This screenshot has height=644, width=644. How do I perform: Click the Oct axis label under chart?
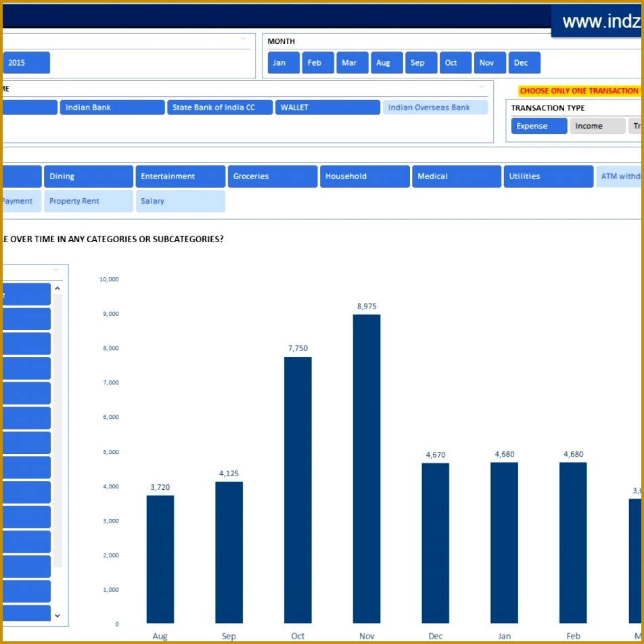tap(298, 636)
